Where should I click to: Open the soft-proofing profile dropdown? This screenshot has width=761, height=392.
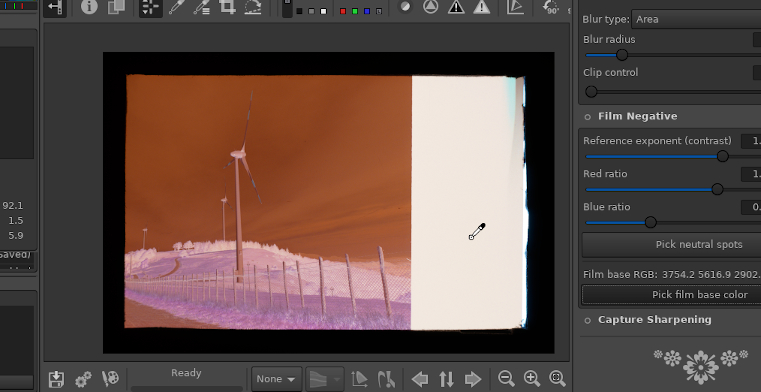(325, 379)
